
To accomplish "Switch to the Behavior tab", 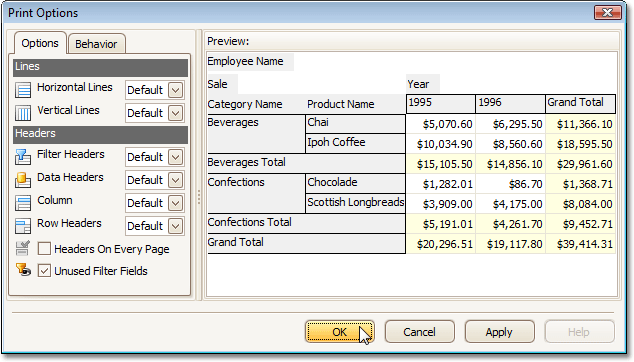I will tap(96, 44).
